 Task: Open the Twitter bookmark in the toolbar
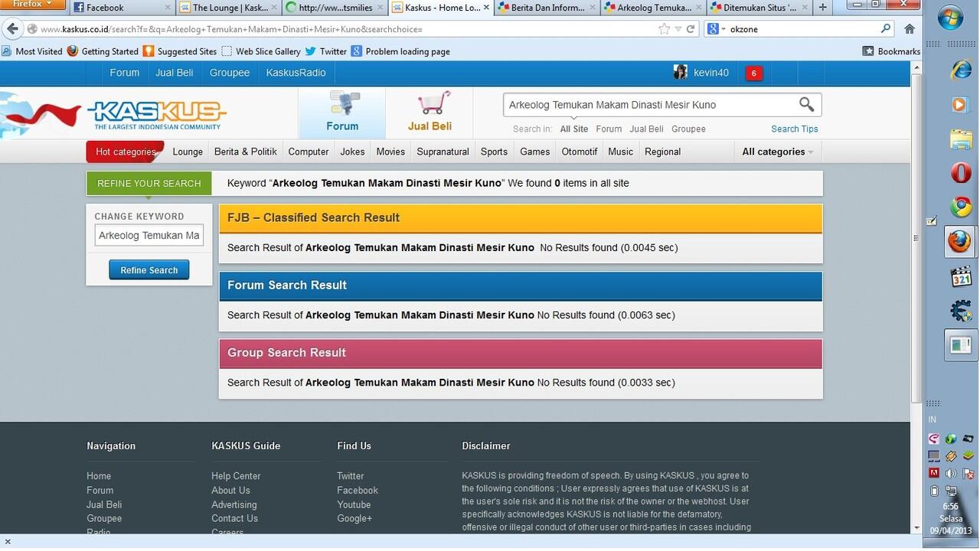tap(325, 51)
